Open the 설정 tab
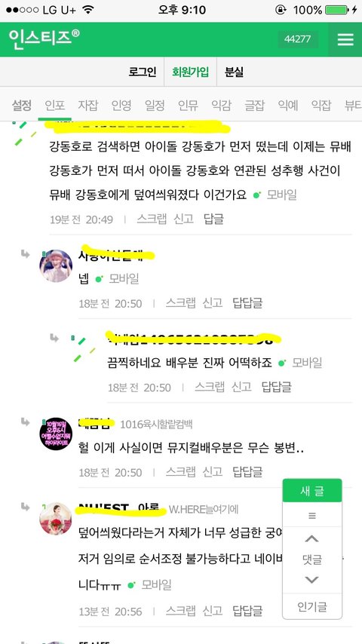Image resolution: width=362 pixels, height=644 pixels. click(21, 106)
